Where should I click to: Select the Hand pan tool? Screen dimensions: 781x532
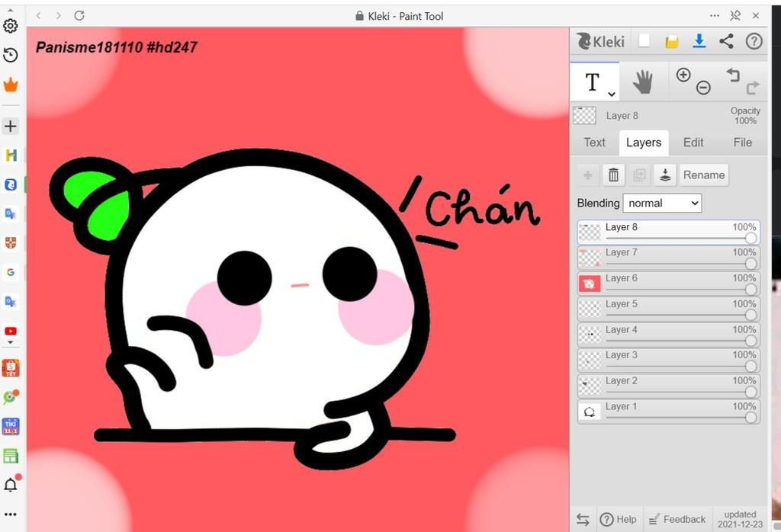click(x=642, y=82)
